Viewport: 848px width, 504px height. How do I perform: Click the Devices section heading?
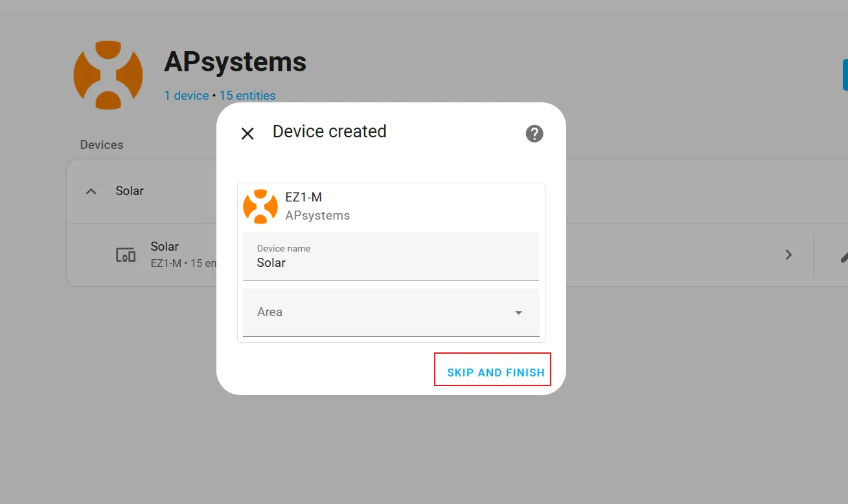[x=102, y=145]
